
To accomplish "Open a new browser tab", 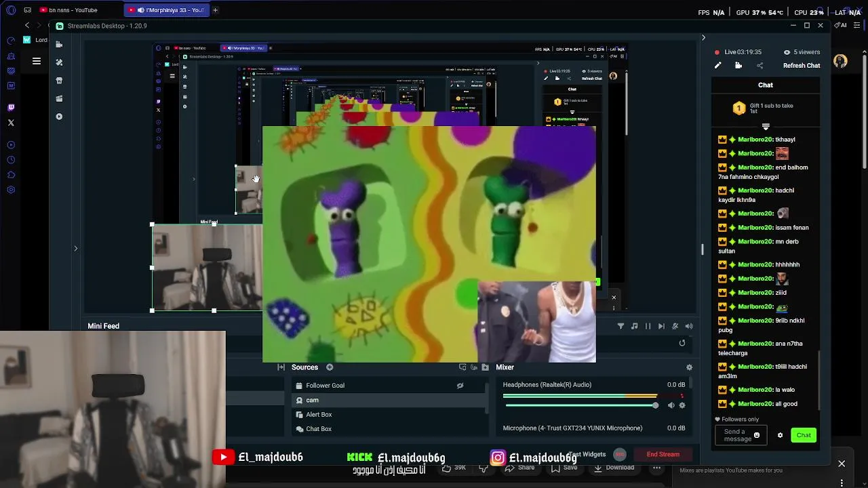I will 215,10.
